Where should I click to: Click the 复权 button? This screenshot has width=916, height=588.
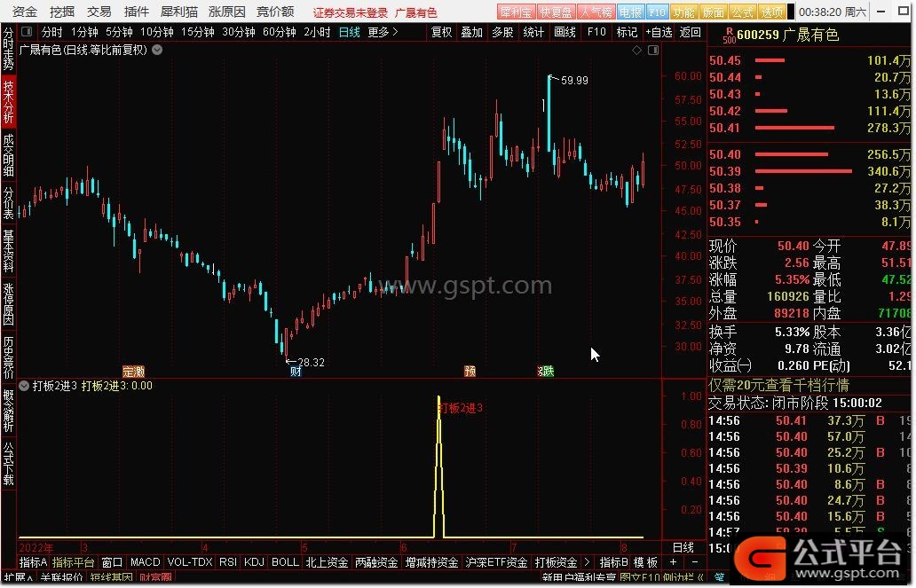tap(442, 32)
